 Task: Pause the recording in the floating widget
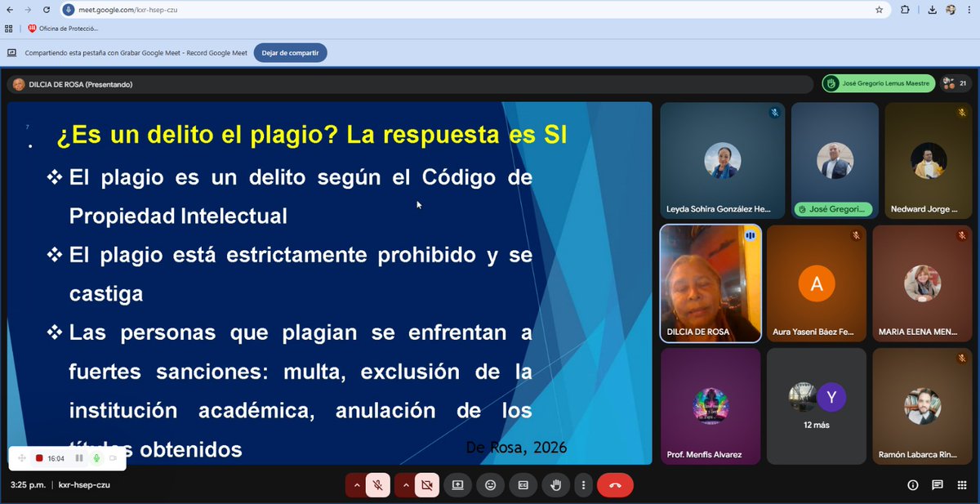click(x=78, y=458)
